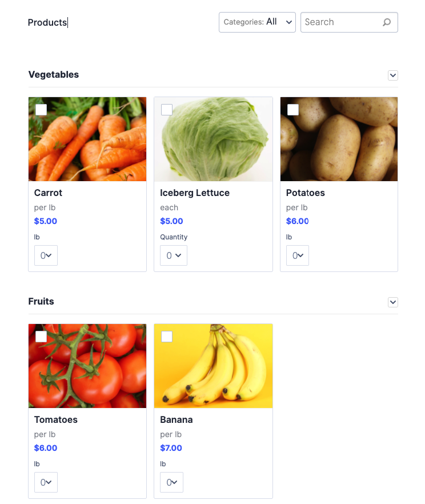
Task: Open the Banana lb quantity dropdown
Action: coord(171,482)
